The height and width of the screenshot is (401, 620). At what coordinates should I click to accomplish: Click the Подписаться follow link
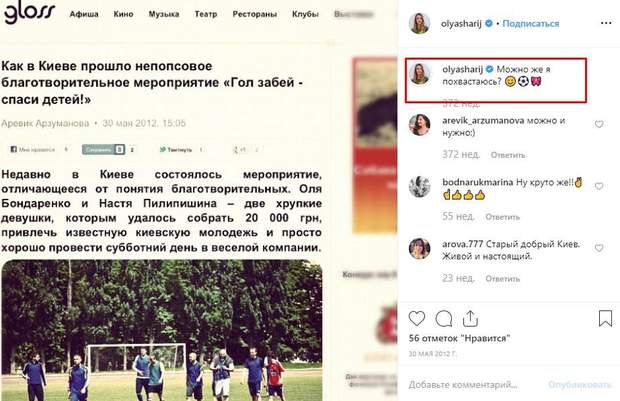point(531,24)
